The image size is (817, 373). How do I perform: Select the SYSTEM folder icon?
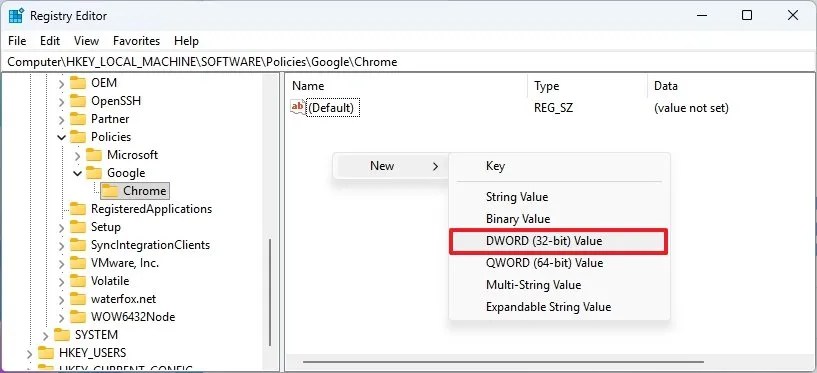tap(61, 334)
